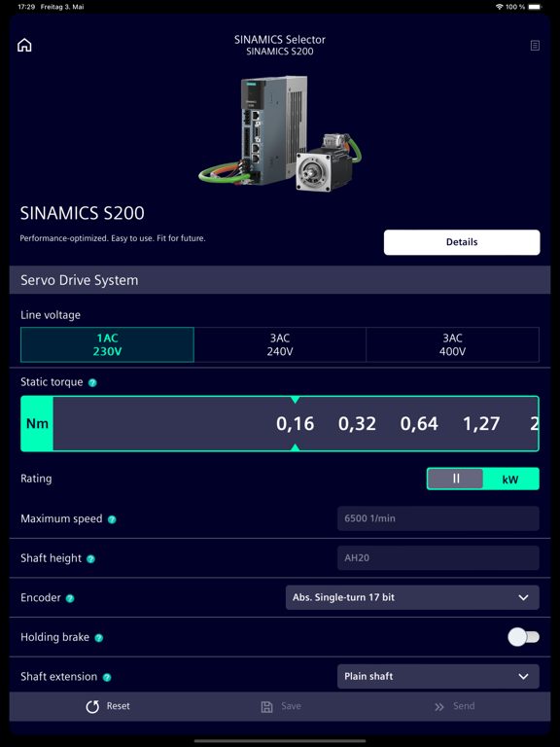Open help for Static torque

click(93, 382)
